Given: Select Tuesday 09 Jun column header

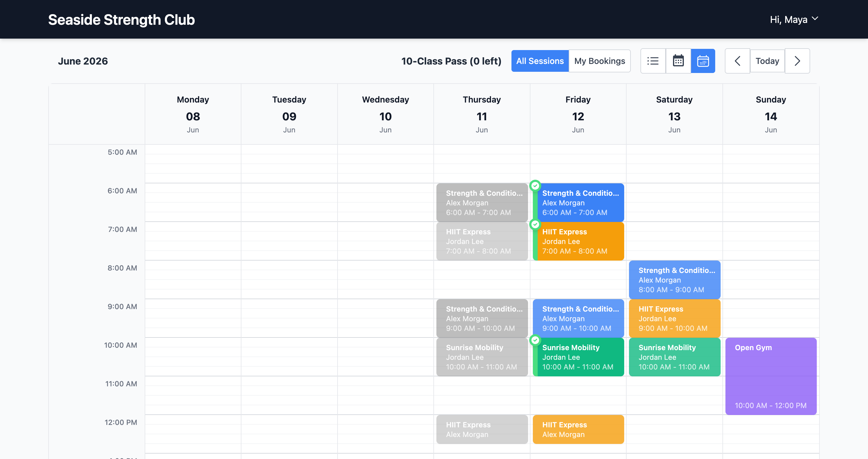Looking at the screenshot, I should pos(289,114).
